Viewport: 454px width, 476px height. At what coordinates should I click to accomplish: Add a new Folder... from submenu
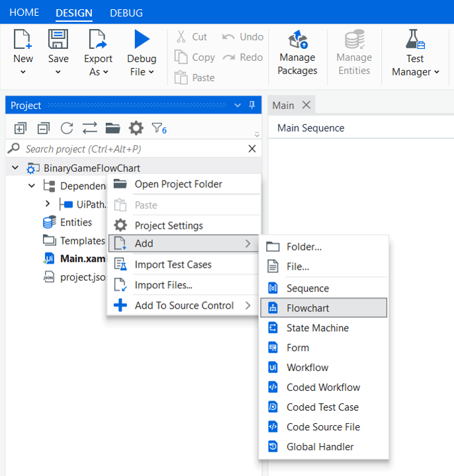[x=324, y=247]
